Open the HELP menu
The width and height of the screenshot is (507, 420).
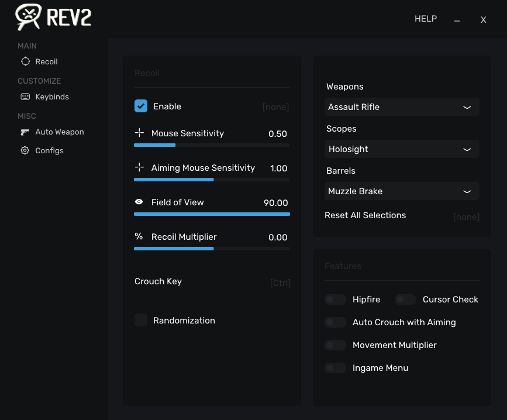point(426,19)
